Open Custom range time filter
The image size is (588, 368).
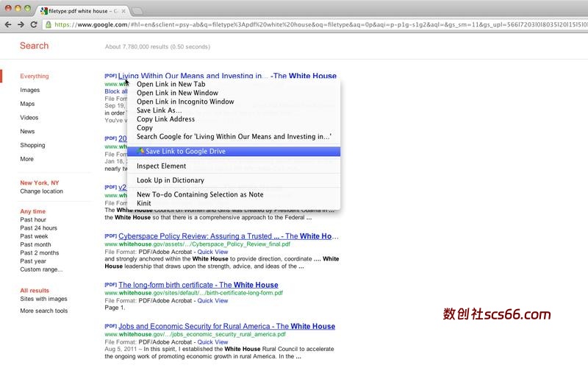pos(41,269)
